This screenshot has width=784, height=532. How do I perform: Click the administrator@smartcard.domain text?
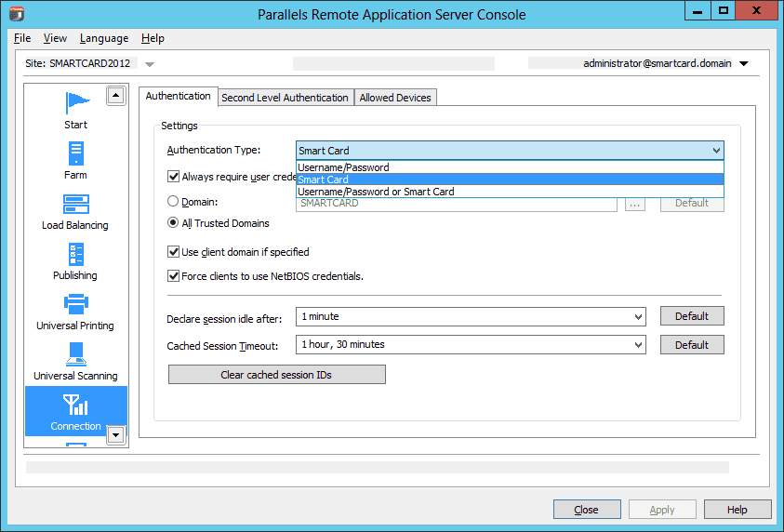[657, 63]
